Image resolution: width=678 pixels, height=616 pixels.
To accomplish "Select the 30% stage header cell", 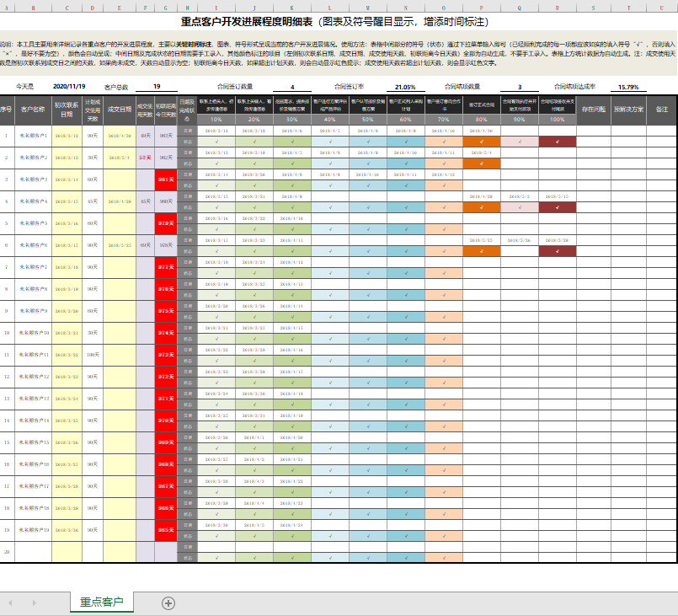I will (x=292, y=120).
